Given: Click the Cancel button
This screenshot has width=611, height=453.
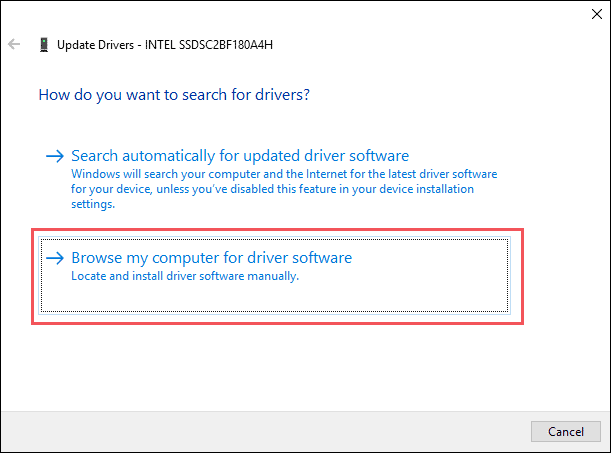Looking at the screenshot, I should [x=566, y=432].
